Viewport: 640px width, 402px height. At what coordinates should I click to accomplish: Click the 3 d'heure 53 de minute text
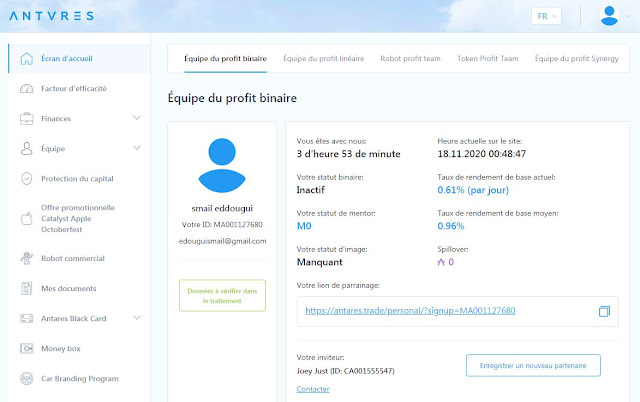point(349,154)
